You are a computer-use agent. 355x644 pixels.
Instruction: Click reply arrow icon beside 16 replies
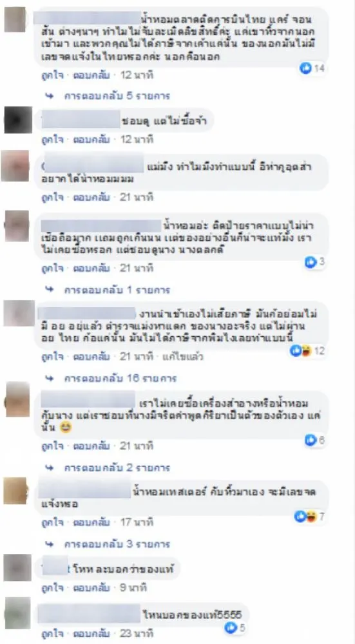(x=50, y=378)
